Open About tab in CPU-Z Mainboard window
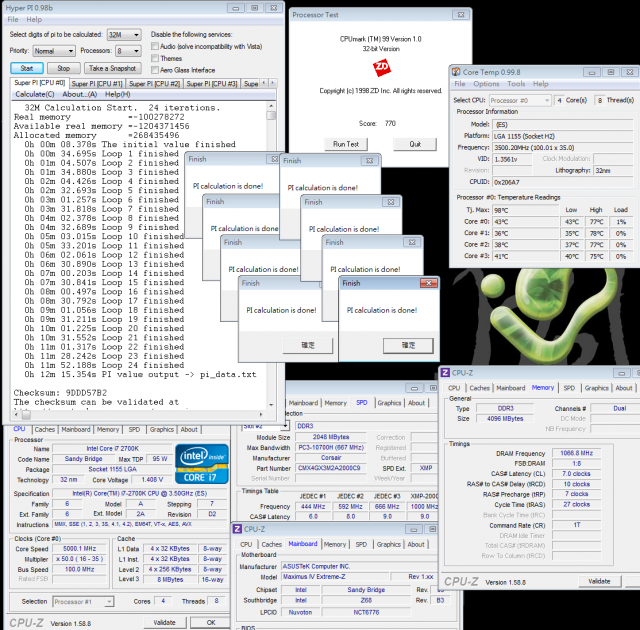Screen dimensions: 640x630 tap(416, 544)
